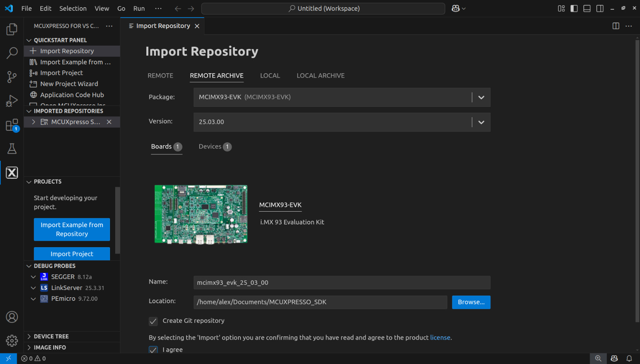
Task: Open Search from the activity bar
Action: pos(12,53)
